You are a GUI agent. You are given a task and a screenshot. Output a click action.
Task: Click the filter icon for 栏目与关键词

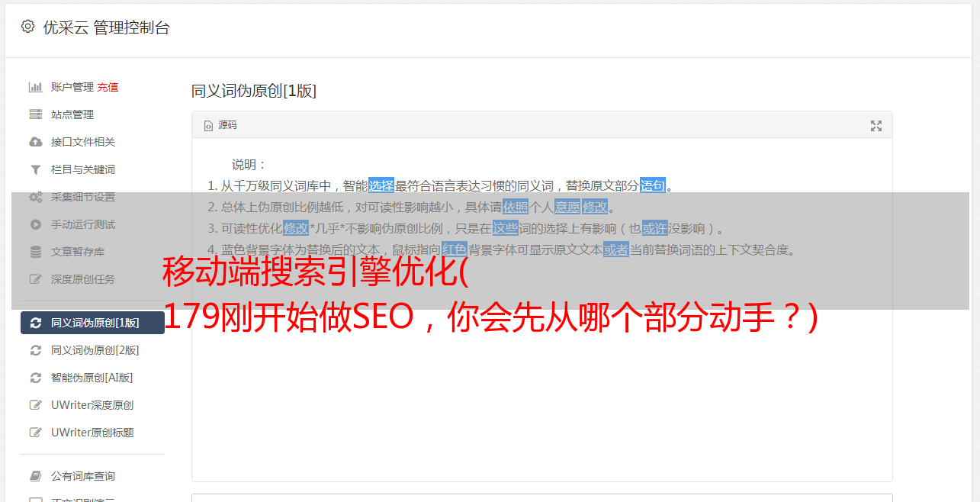[x=35, y=169]
